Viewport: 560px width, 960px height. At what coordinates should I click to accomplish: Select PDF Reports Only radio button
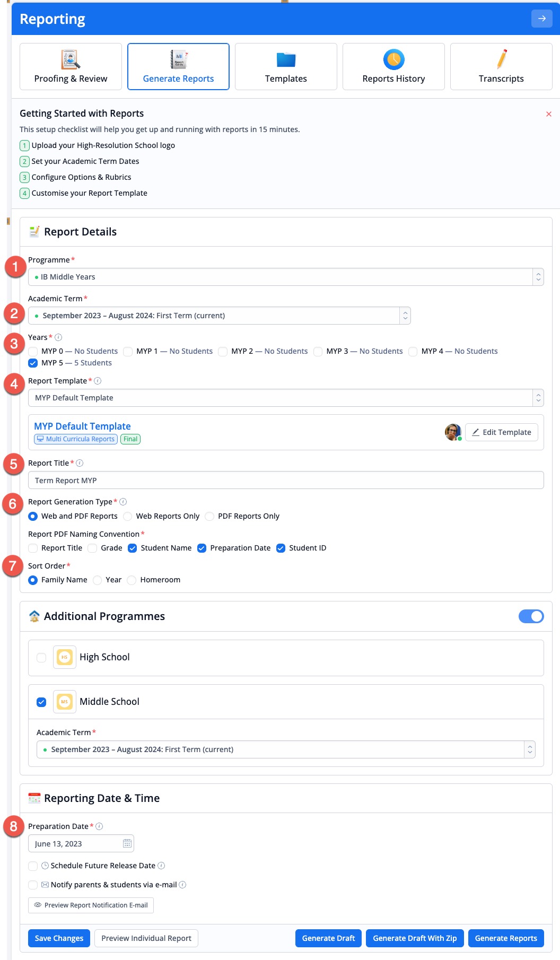[209, 516]
